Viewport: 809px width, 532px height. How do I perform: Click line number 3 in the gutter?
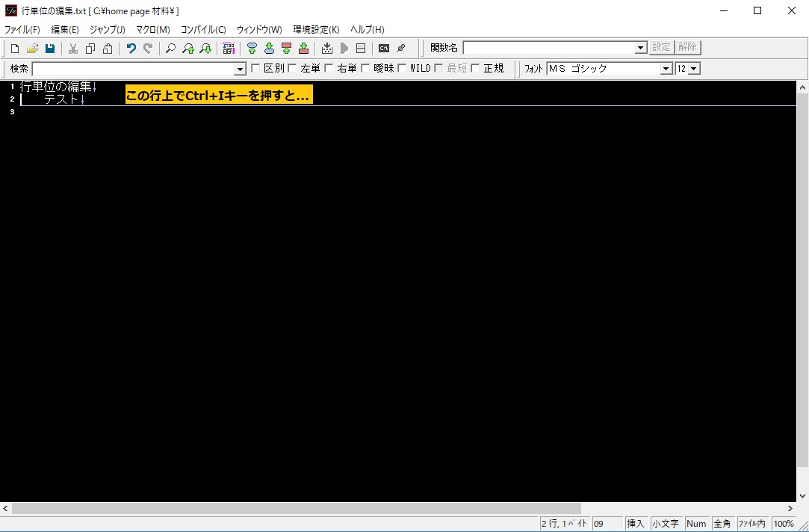click(x=12, y=112)
